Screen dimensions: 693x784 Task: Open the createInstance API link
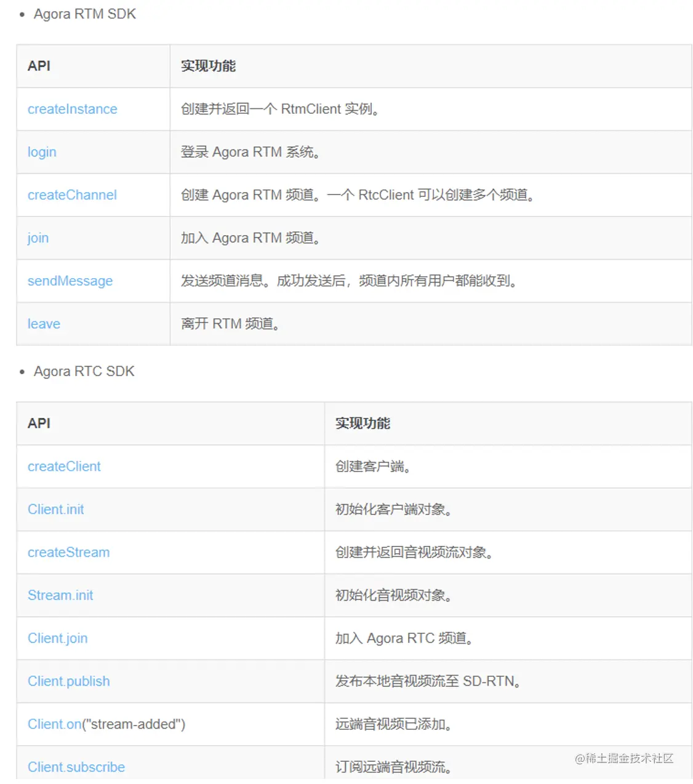coord(72,109)
